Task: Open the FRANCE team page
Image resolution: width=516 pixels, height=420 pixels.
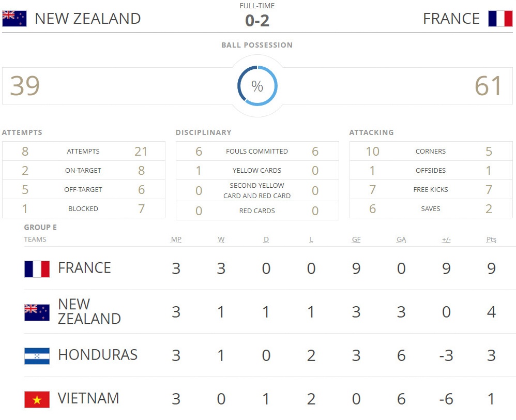Action: pos(85,268)
